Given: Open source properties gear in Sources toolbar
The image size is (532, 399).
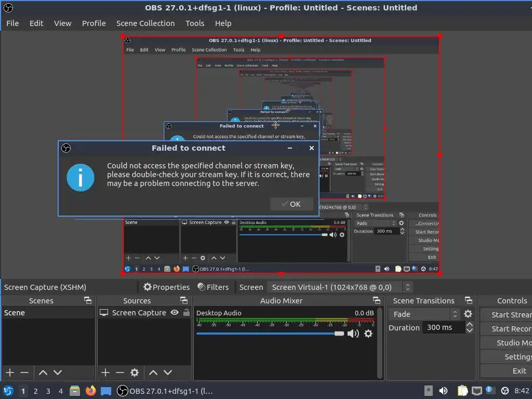Looking at the screenshot, I should [x=135, y=373].
